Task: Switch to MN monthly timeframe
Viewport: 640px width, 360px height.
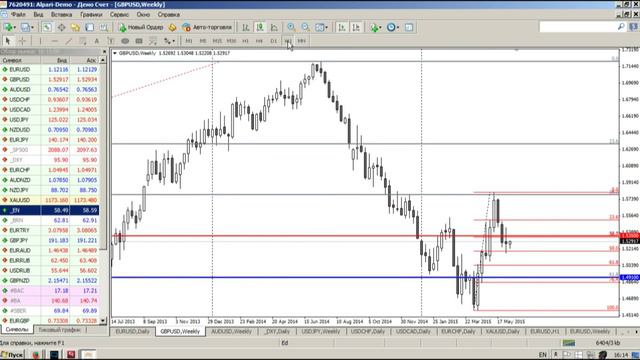Action: pos(302,41)
